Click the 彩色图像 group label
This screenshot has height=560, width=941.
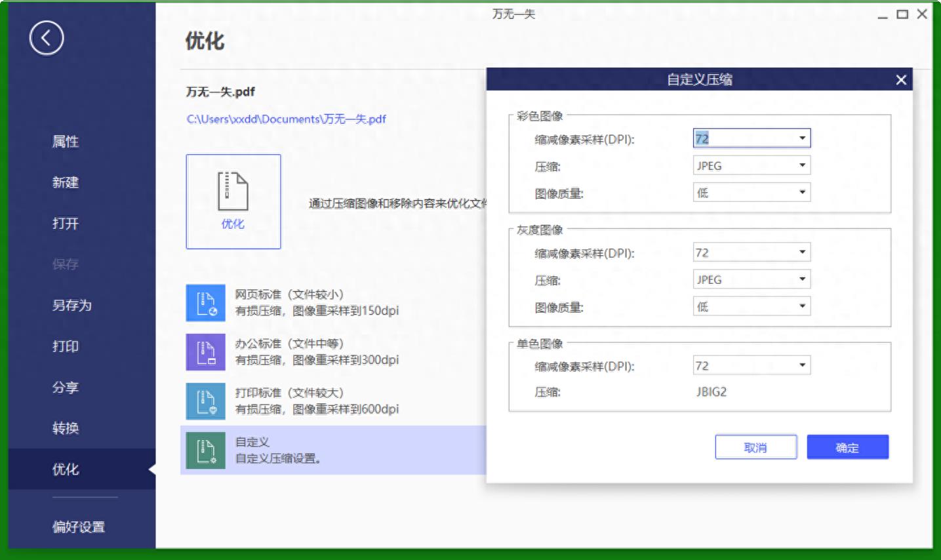click(x=540, y=116)
